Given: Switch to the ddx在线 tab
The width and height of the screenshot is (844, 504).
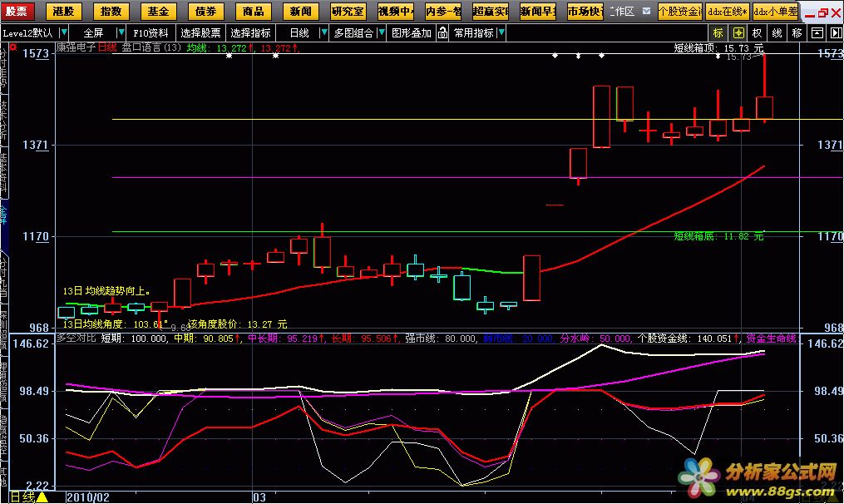Looking at the screenshot, I should 728,11.
